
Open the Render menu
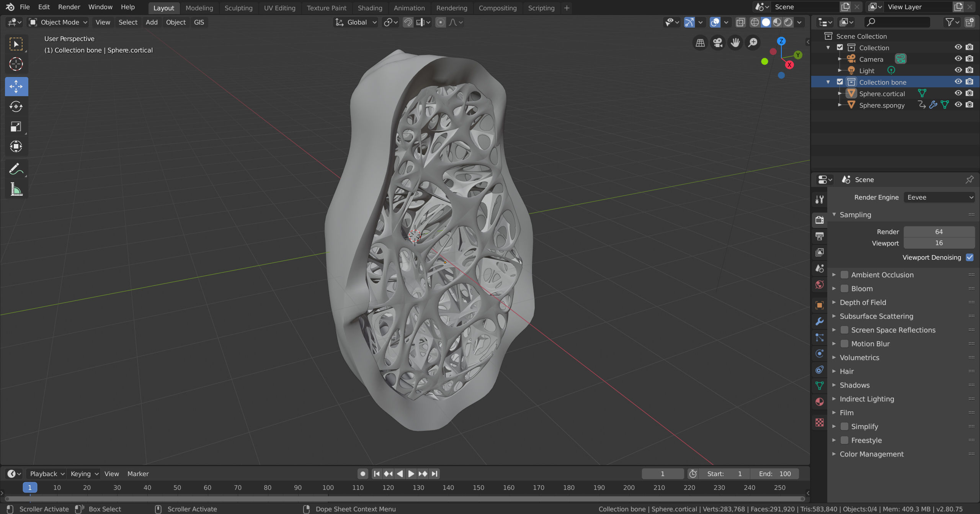[69, 7]
